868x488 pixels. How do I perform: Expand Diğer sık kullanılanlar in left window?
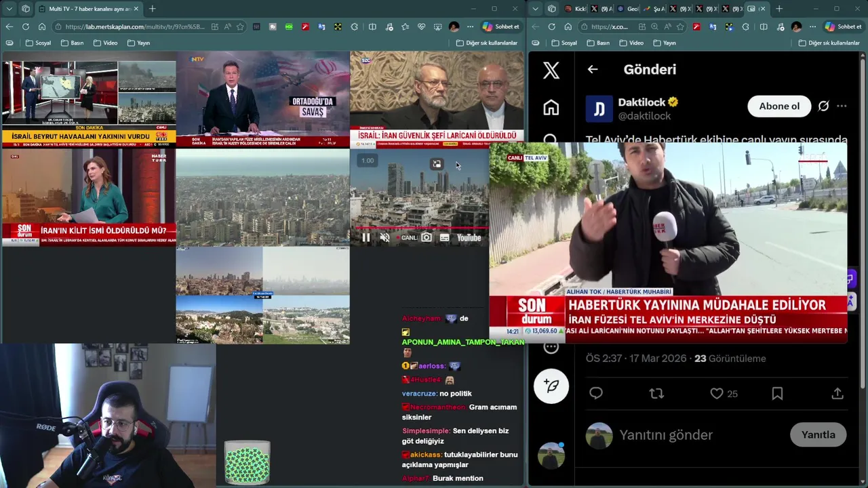[x=486, y=43]
